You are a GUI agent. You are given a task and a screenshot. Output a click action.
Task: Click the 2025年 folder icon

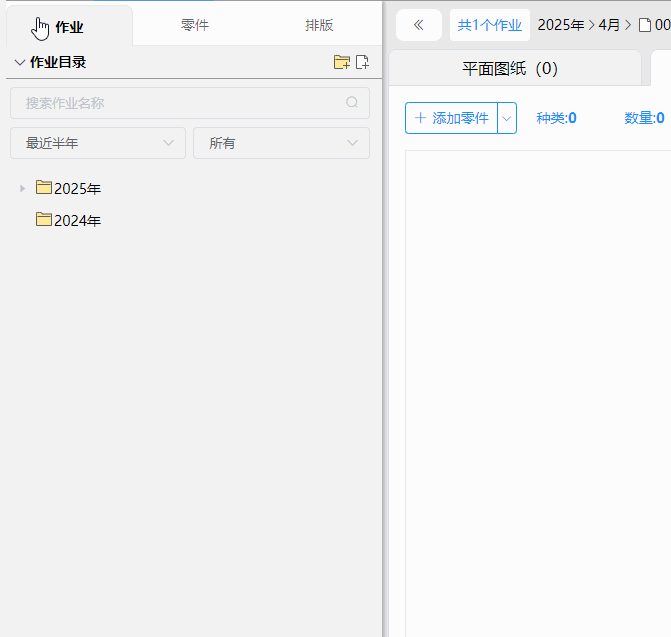coord(44,188)
